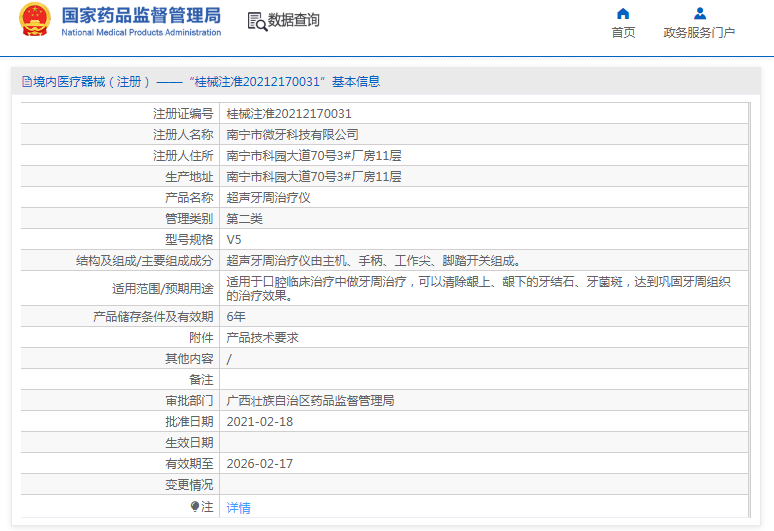Open the 首页 navigation label
Image resolution: width=774 pixels, height=531 pixels.
[623, 32]
